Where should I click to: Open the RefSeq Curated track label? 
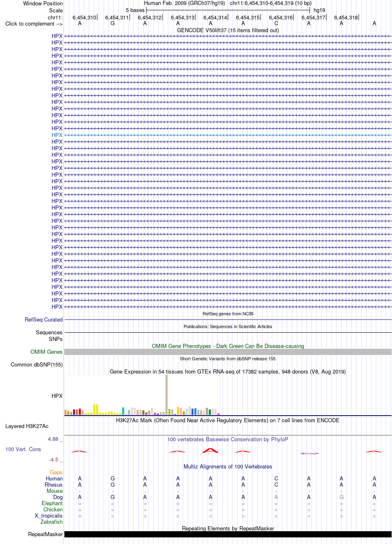[44, 319]
